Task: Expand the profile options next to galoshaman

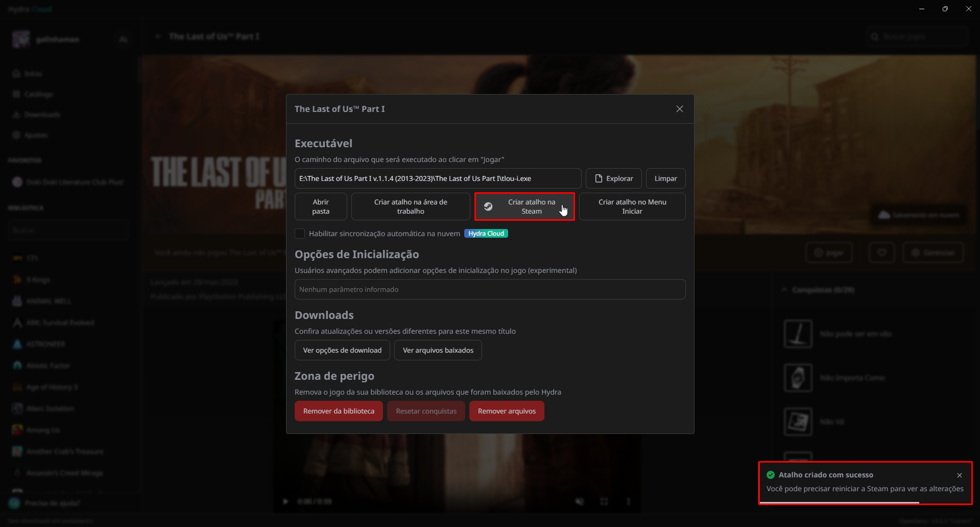Action: pos(123,39)
